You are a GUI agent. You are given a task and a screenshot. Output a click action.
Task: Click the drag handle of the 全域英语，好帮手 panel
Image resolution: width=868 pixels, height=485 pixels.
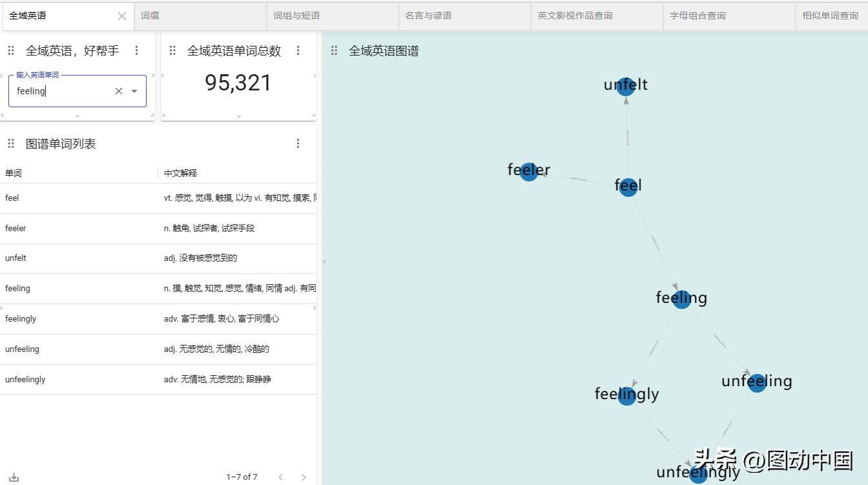pos(11,50)
